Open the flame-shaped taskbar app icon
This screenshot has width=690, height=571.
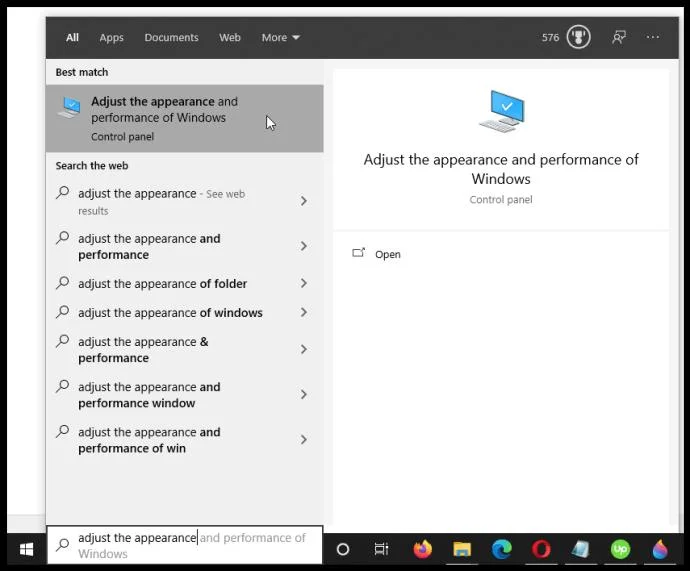coord(660,549)
